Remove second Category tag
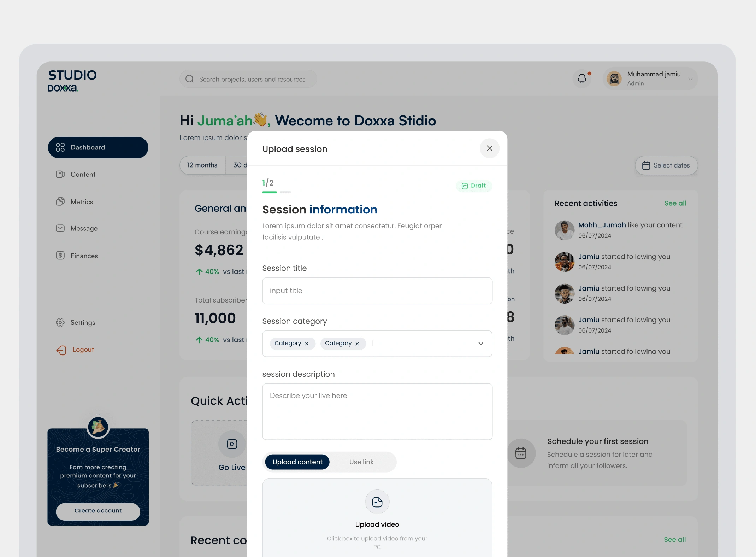This screenshot has height=557, width=756. point(357,344)
